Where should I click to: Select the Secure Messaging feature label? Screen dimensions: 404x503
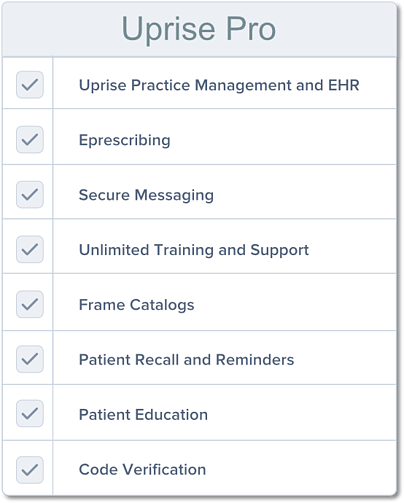tap(146, 195)
